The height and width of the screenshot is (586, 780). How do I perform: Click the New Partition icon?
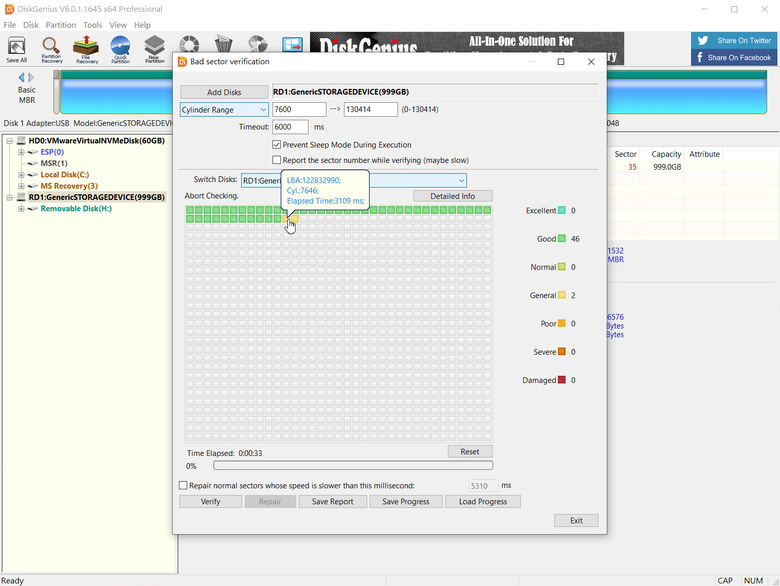pyautogui.click(x=155, y=49)
